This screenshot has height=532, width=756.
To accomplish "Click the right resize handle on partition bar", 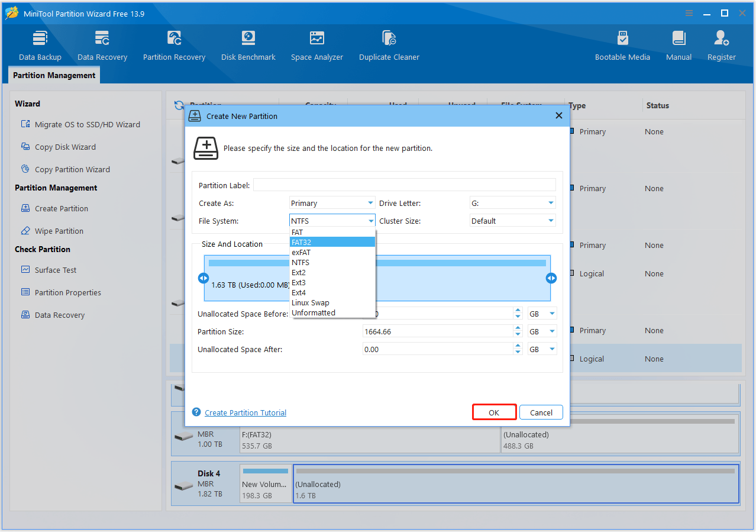I will [x=551, y=278].
